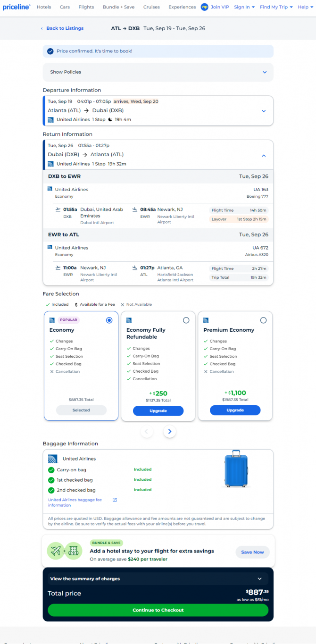Click Save Now on hotel bundle
Screen dimensions: 316x644
pos(252,552)
